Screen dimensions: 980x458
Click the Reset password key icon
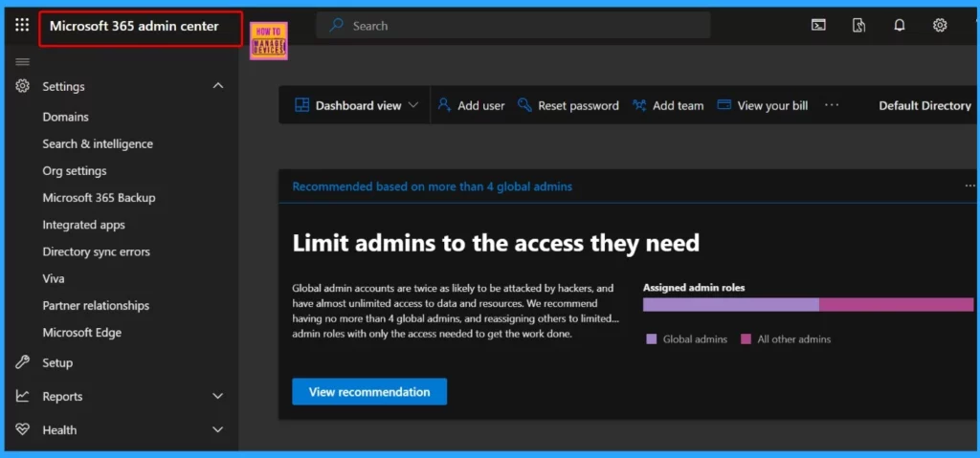(524, 105)
